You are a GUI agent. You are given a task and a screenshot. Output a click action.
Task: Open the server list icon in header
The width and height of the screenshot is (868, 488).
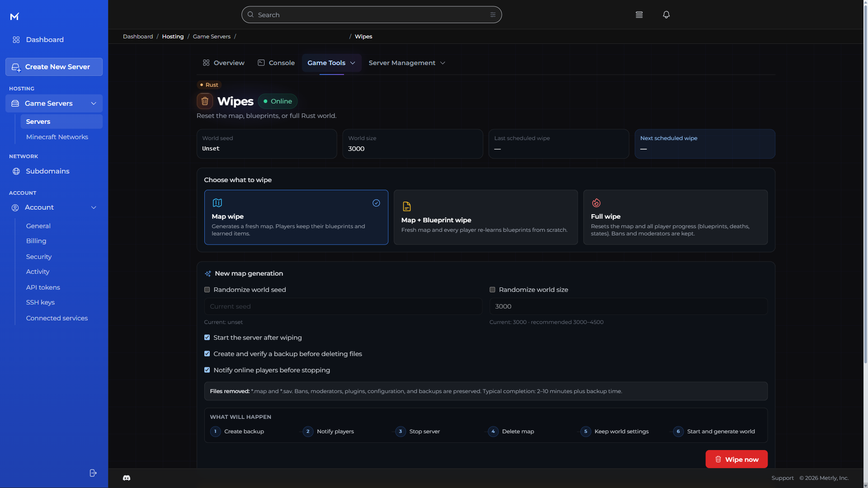point(639,15)
